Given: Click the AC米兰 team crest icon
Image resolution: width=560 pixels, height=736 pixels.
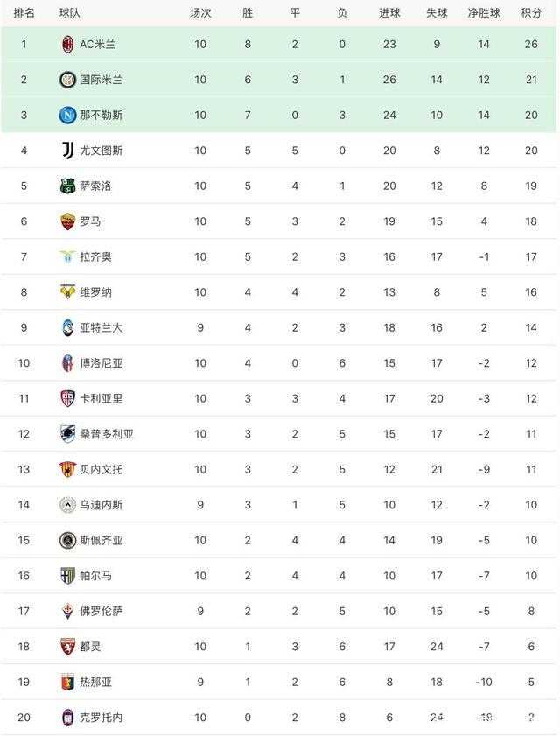Looking at the screenshot, I should coord(67,44).
